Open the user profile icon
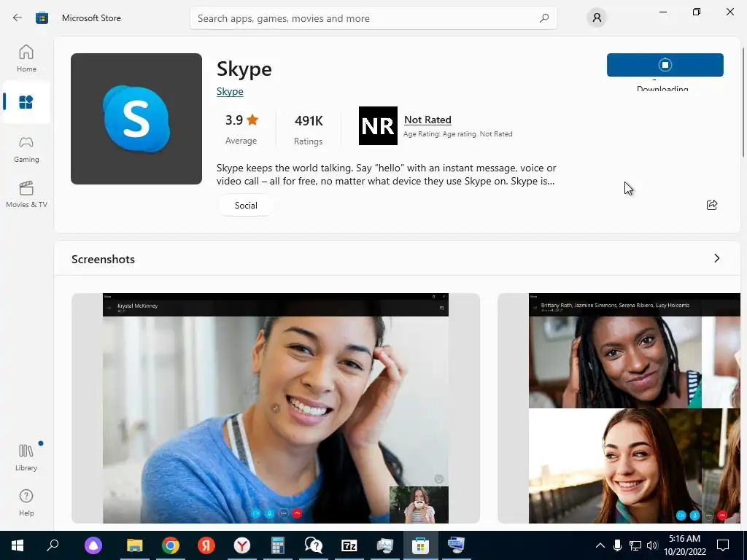Viewport: 747px width, 560px height. click(597, 18)
